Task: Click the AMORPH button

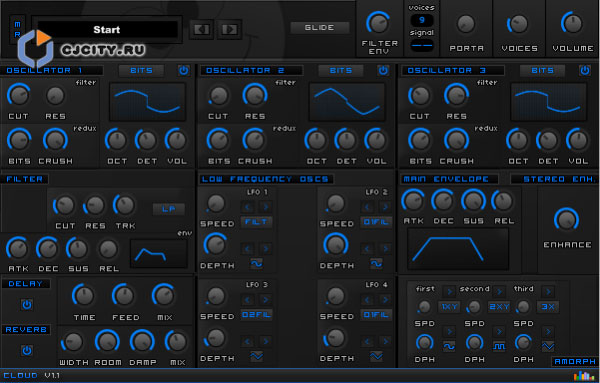Action: pos(575,361)
